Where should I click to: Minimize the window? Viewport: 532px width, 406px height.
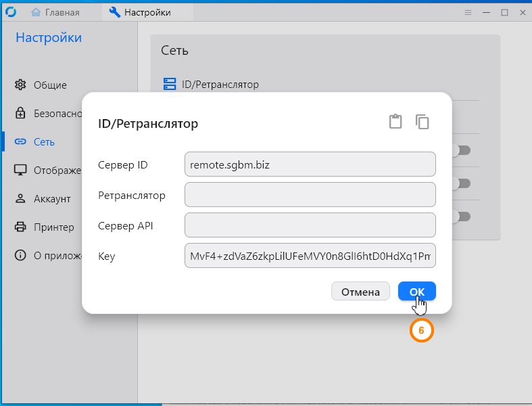tap(487, 13)
